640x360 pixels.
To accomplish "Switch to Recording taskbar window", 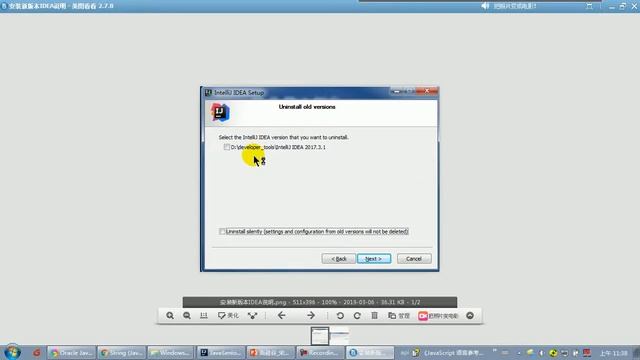I will (x=320, y=353).
